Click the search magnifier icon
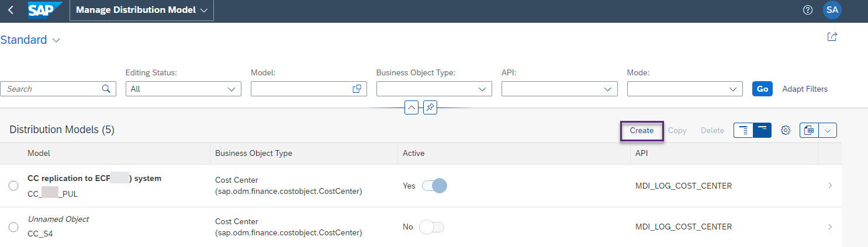This screenshot has height=247, width=868. pyautogui.click(x=106, y=89)
